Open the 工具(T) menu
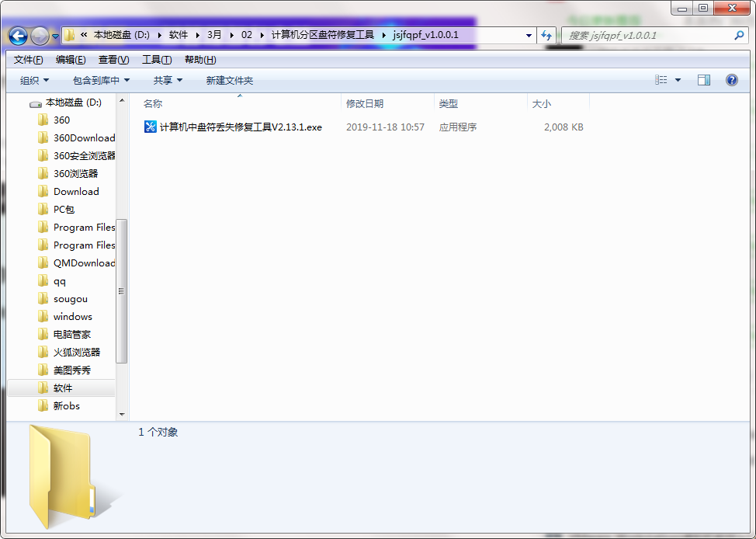 coord(157,59)
